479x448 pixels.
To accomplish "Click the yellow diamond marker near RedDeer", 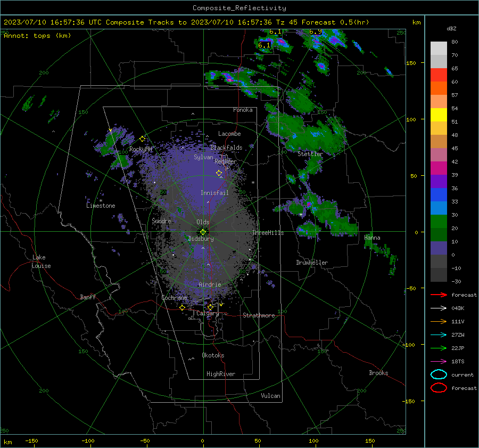I will click(219, 173).
